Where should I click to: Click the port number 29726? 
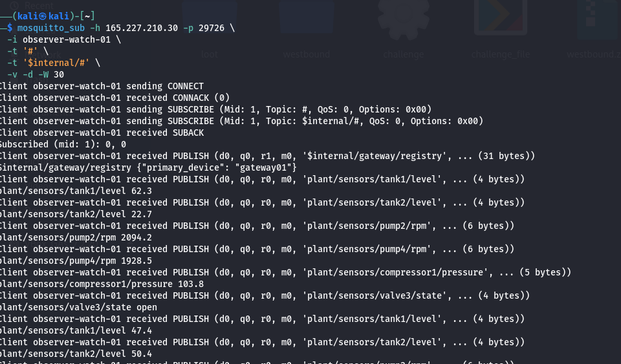tap(212, 28)
